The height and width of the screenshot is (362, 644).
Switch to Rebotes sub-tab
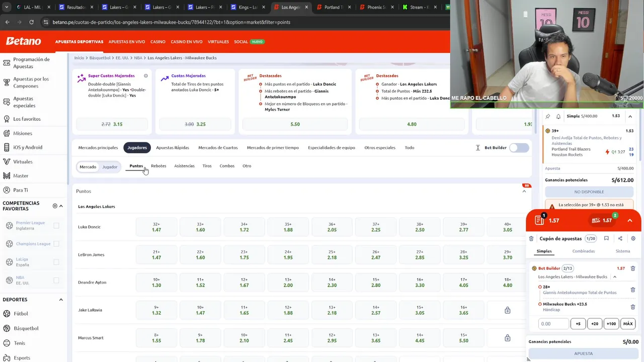[158, 166]
